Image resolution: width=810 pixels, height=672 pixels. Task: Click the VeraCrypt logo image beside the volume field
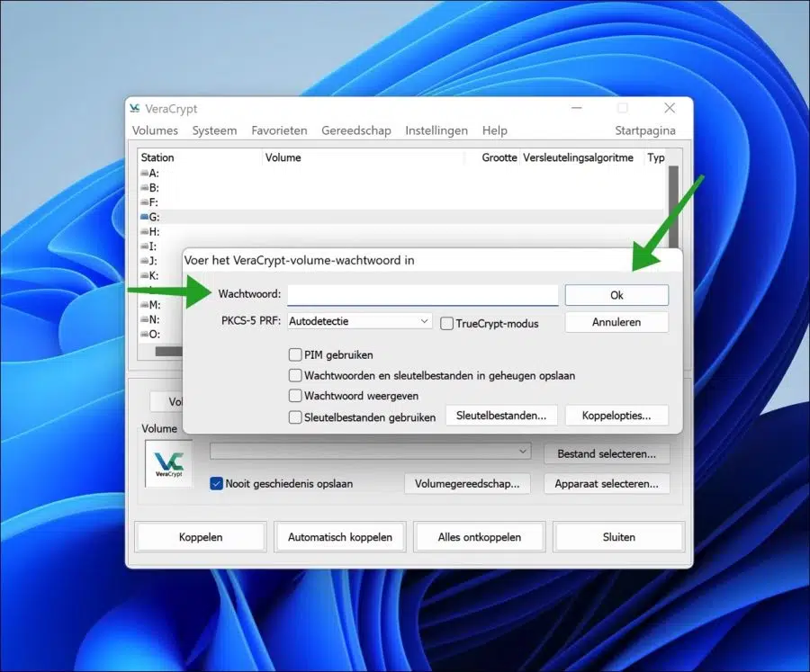(168, 463)
